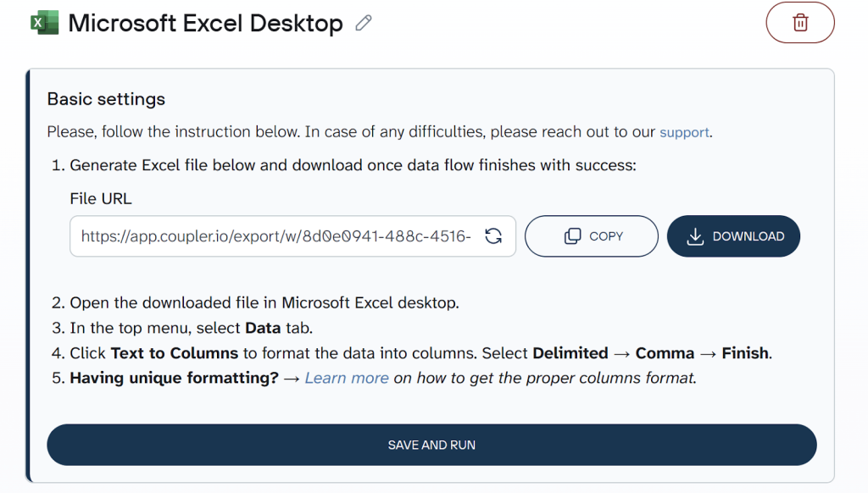Open the trash icon to delete this destination

799,23
